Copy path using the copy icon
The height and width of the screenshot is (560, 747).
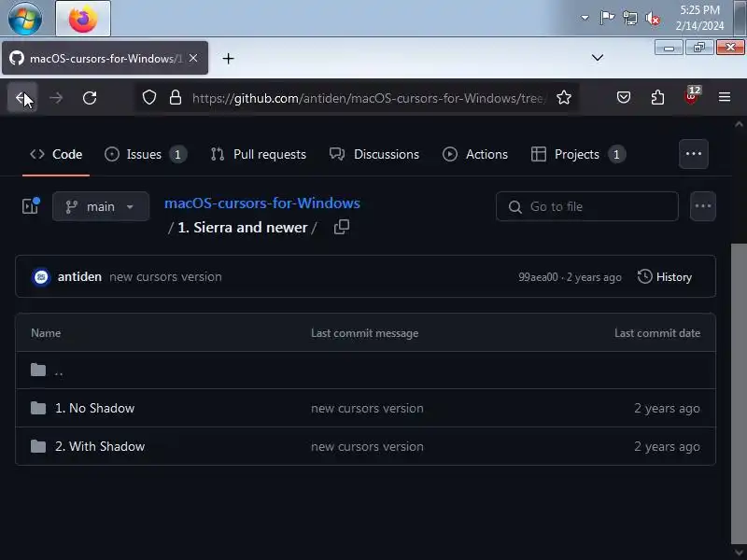(342, 227)
